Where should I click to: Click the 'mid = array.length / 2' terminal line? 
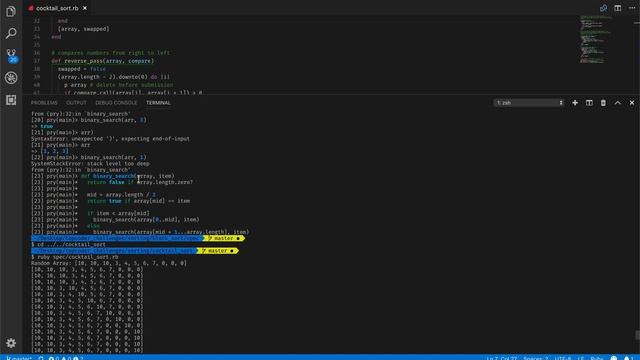(121, 195)
